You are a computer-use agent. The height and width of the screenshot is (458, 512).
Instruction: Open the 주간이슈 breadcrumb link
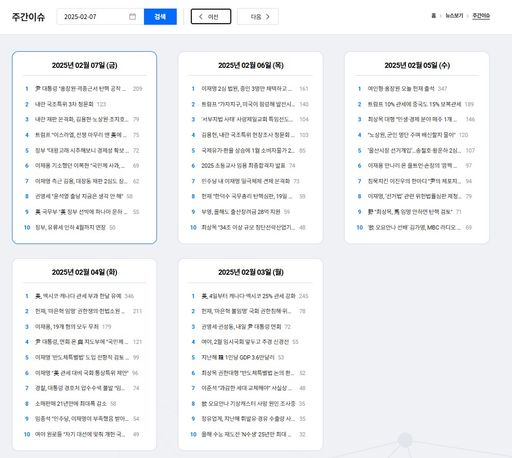[481, 16]
